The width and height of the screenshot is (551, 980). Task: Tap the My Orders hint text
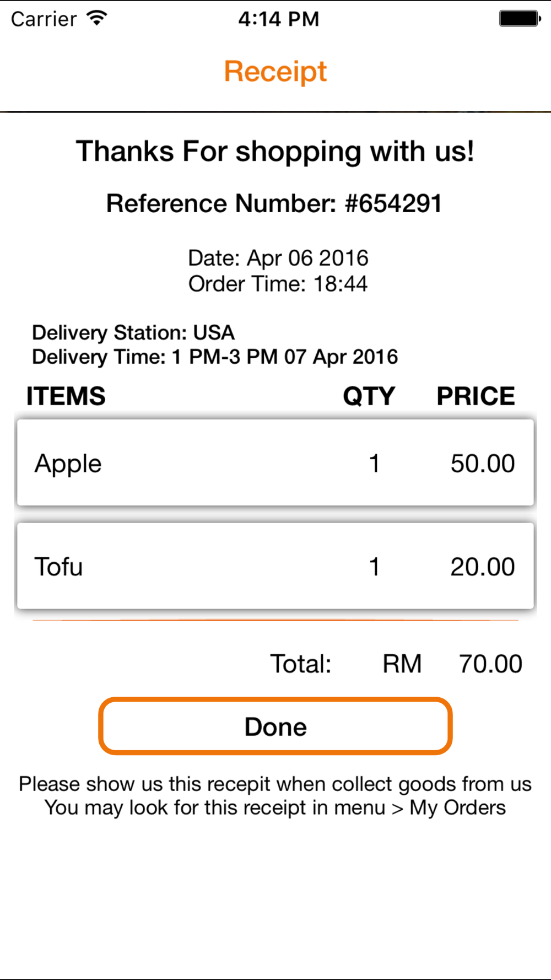tap(275, 807)
